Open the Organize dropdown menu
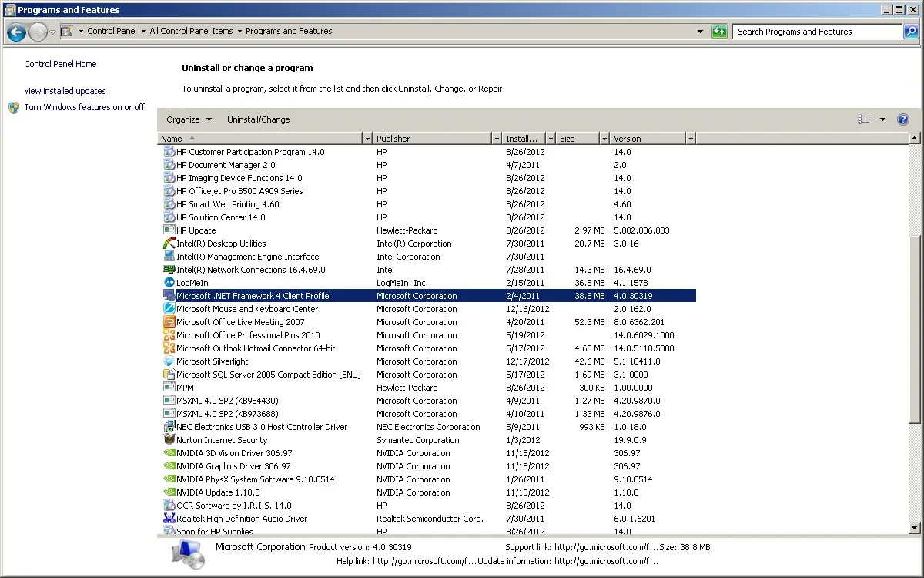 point(189,119)
